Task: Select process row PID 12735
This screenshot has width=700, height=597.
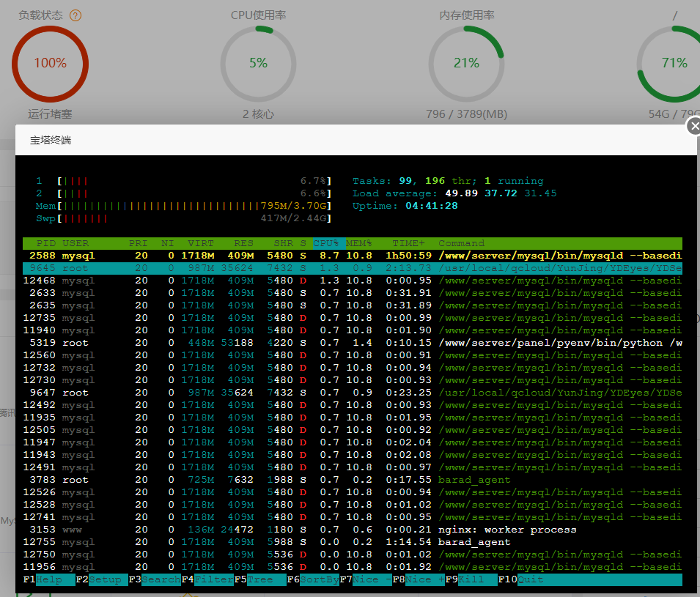Action: 353,318
